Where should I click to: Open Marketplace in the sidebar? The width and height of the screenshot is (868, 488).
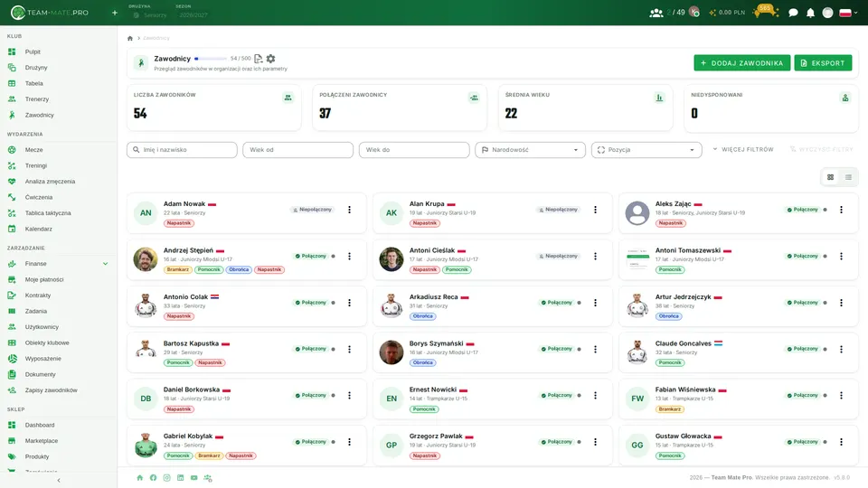[41, 441]
